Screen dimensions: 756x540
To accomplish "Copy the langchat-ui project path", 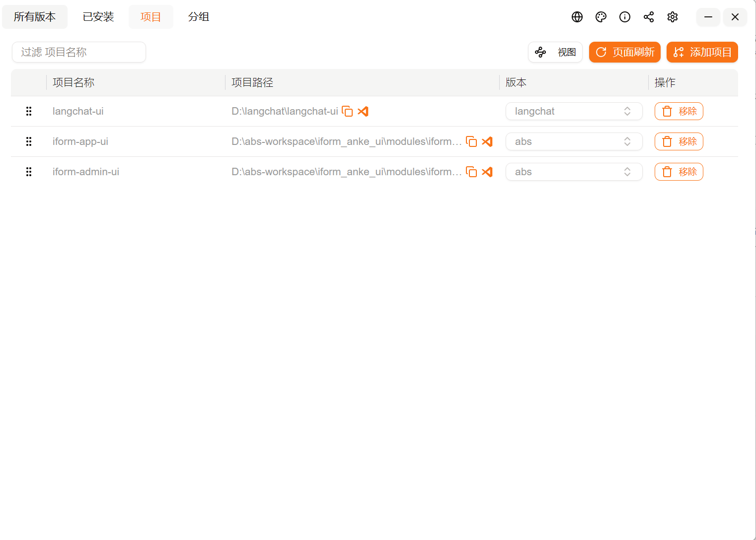I will click(347, 112).
